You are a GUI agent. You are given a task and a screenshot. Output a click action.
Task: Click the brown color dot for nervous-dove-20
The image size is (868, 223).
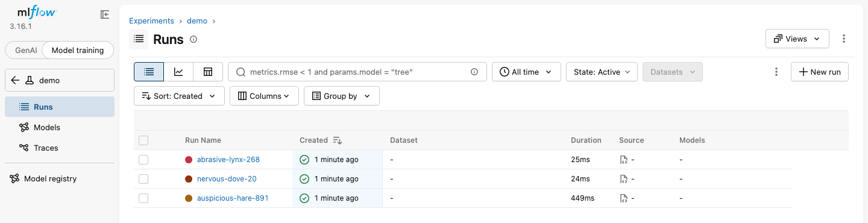pyautogui.click(x=189, y=179)
